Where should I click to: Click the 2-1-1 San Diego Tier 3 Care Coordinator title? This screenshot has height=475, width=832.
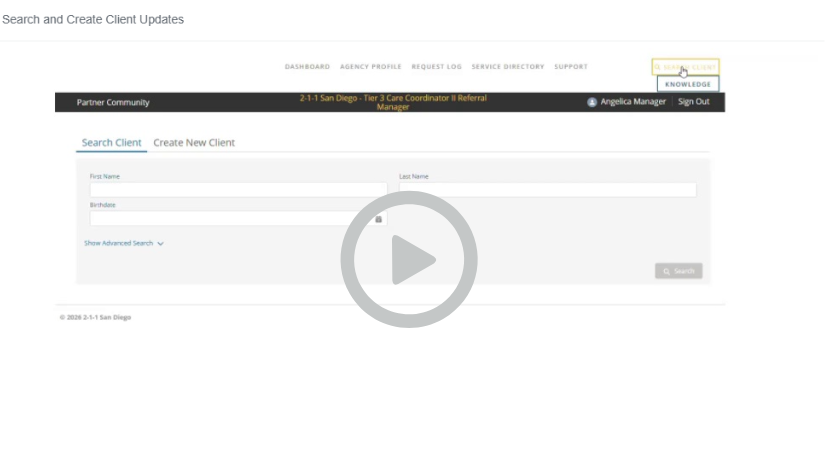pos(393,102)
